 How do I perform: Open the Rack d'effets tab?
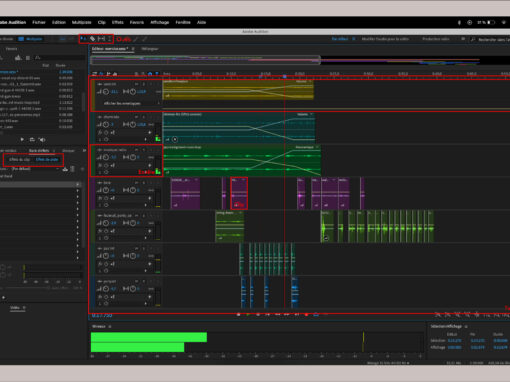[x=39, y=151]
